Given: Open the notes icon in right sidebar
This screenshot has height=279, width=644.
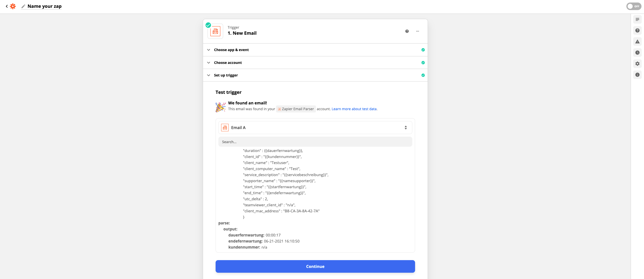Looking at the screenshot, I should coord(637,19).
